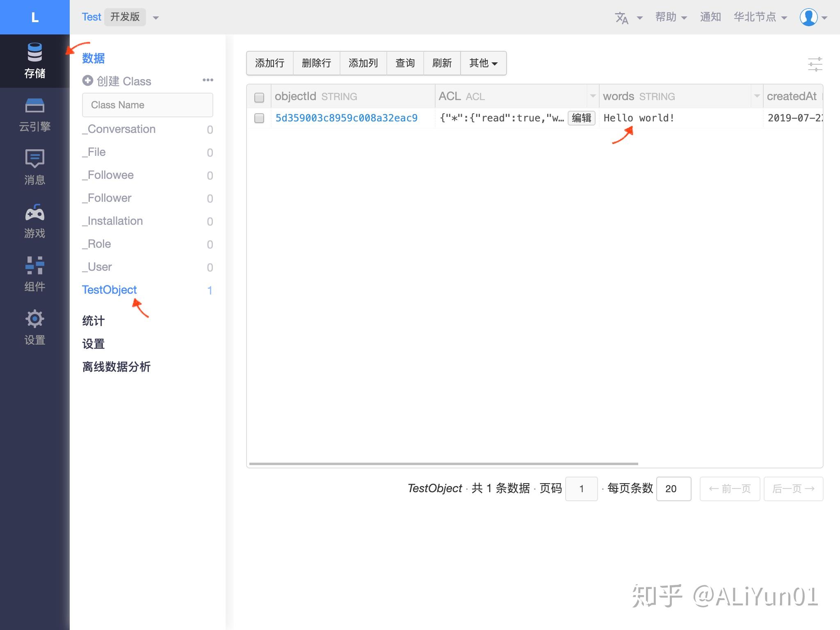The height and width of the screenshot is (630, 840).
Task: Open the 统计 statistics menu item
Action: coord(93,321)
